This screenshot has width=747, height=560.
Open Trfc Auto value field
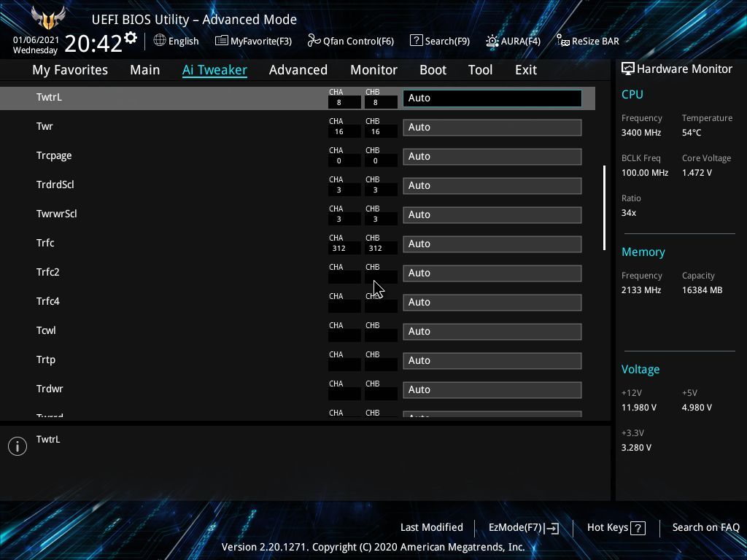coord(492,244)
